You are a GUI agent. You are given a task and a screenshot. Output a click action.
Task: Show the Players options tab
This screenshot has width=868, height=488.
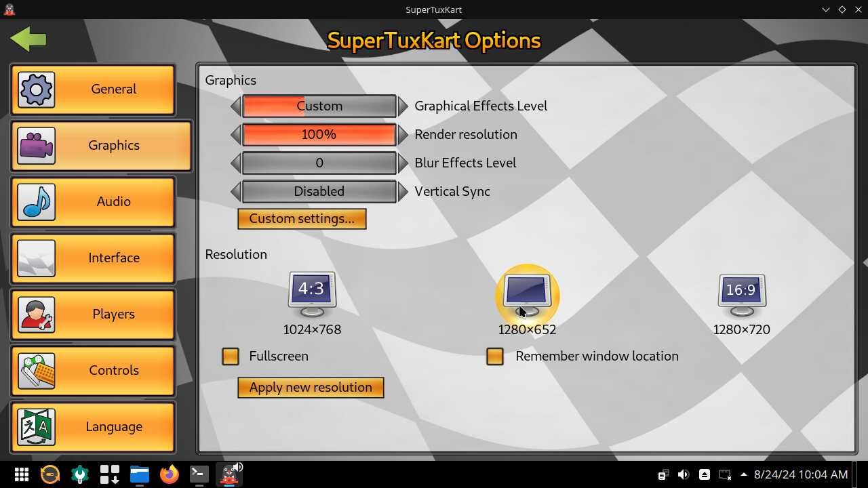coord(93,314)
